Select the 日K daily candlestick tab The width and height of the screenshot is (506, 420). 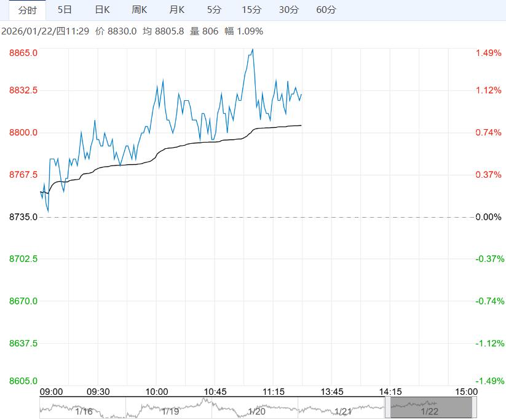(x=102, y=10)
